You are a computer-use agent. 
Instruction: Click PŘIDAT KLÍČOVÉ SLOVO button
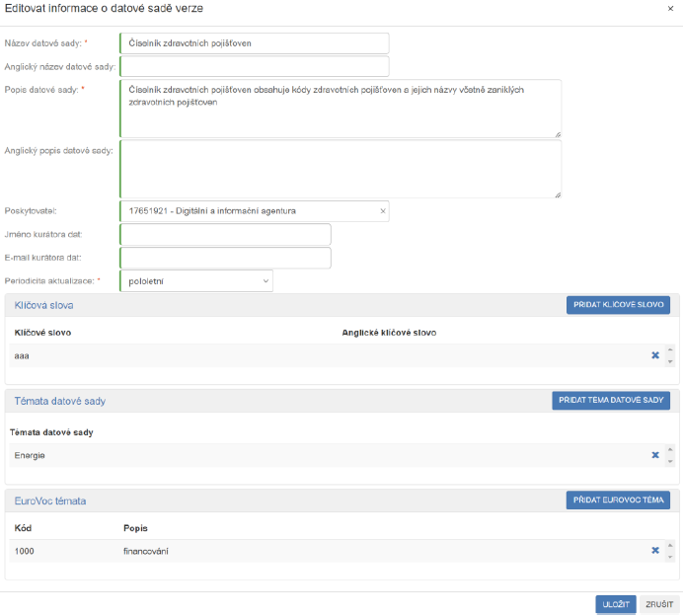[x=618, y=305]
